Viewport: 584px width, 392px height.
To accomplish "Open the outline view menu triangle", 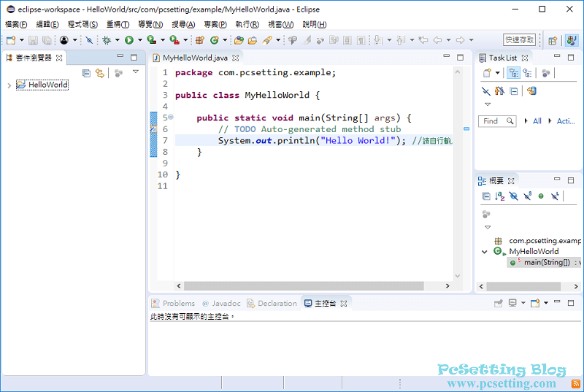I will [x=488, y=227].
